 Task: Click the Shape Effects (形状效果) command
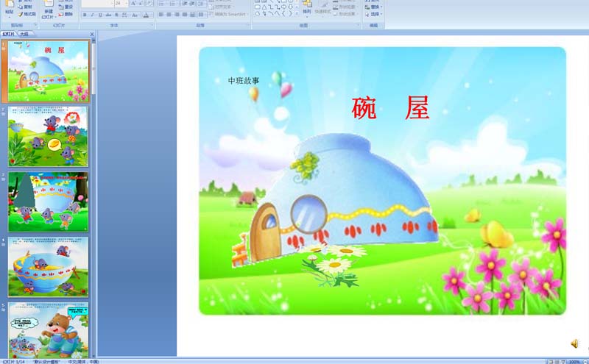[344, 14]
